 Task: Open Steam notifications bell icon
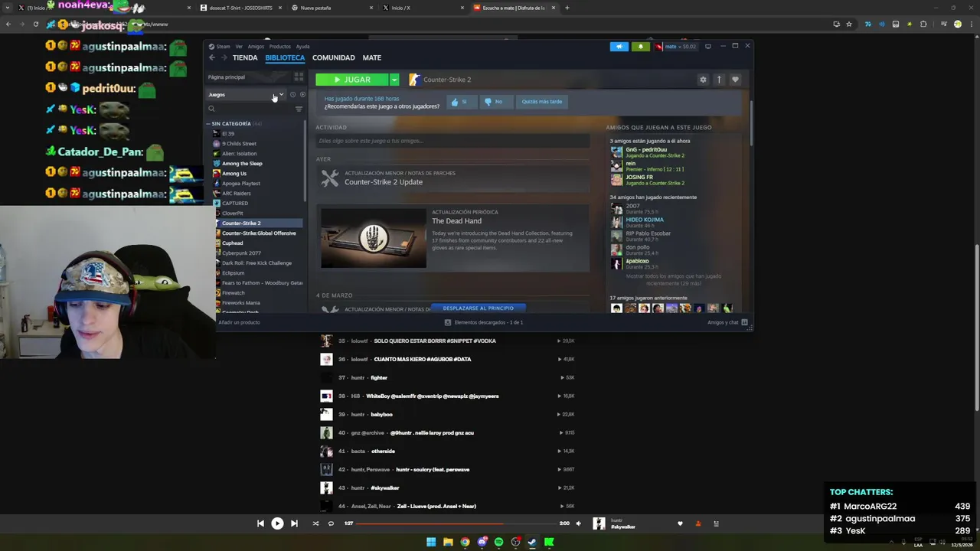(640, 47)
